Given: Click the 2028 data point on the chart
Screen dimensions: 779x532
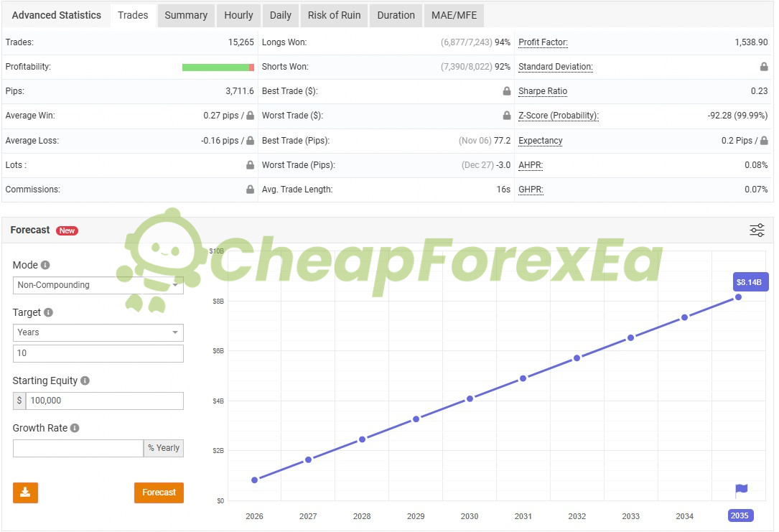Looking at the screenshot, I should [362, 439].
